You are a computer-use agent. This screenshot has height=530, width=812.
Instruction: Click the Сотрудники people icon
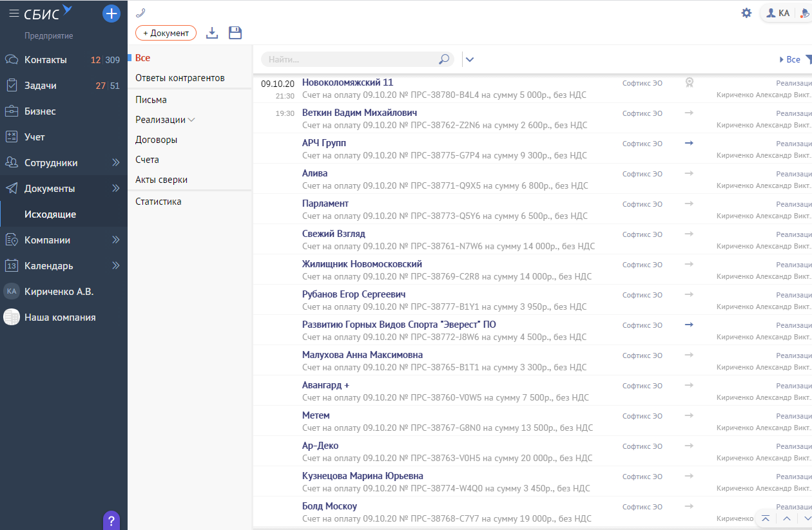tap(12, 163)
